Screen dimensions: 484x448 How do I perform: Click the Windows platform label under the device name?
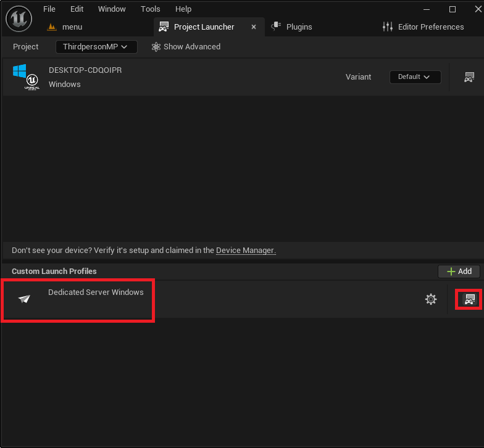click(x=64, y=84)
